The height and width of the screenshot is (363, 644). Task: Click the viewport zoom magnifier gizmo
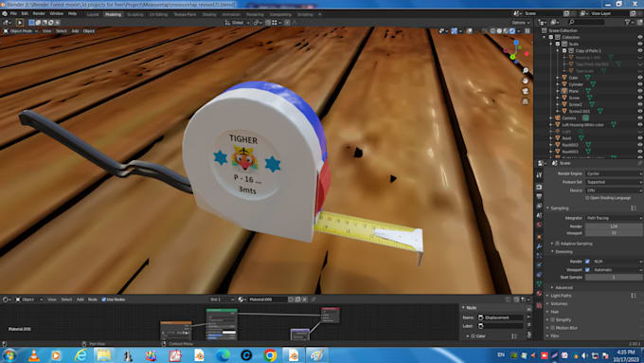(526, 71)
